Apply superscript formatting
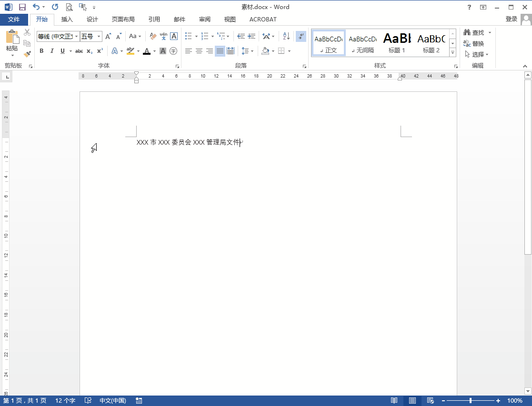This screenshot has width=532, height=406. click(100, 51)
